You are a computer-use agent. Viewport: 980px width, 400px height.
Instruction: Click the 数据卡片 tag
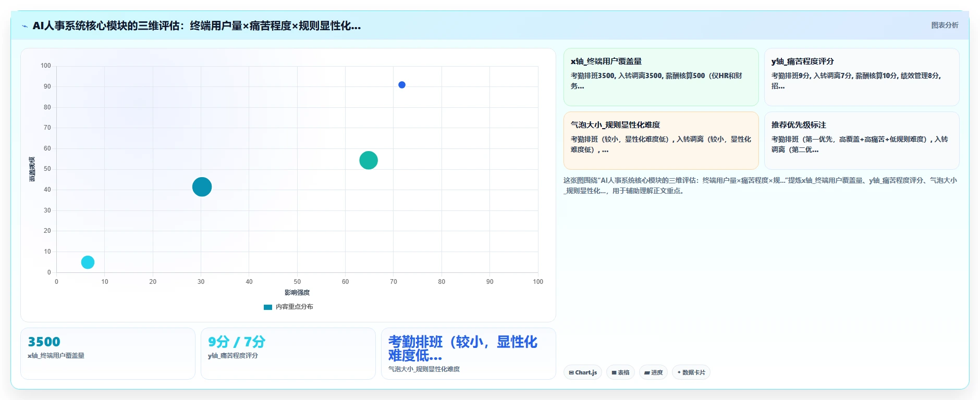691,372
